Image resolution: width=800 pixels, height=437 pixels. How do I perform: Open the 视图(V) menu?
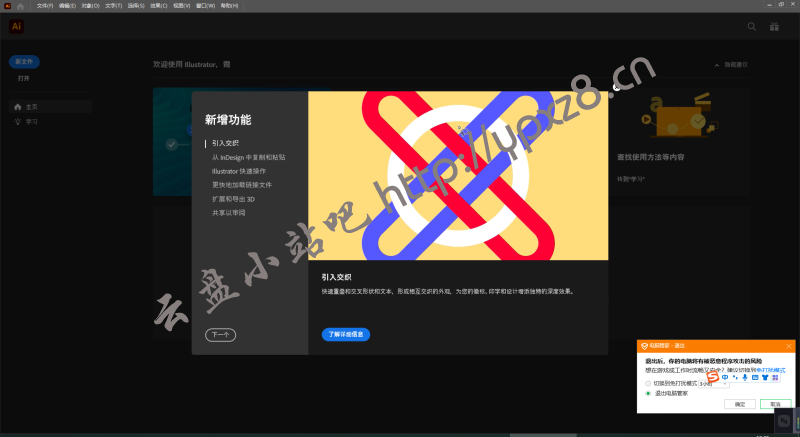click(182, 6)
